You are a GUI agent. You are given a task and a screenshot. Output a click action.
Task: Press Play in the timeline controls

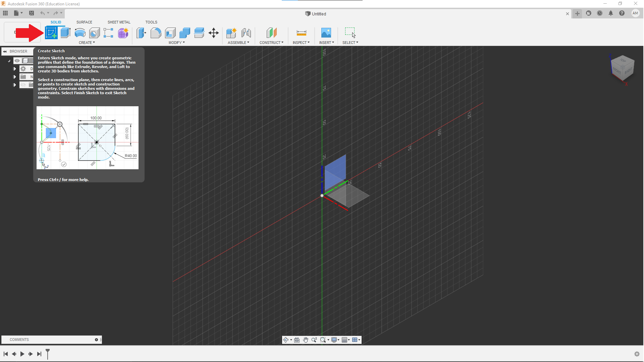tap(22, 354)
